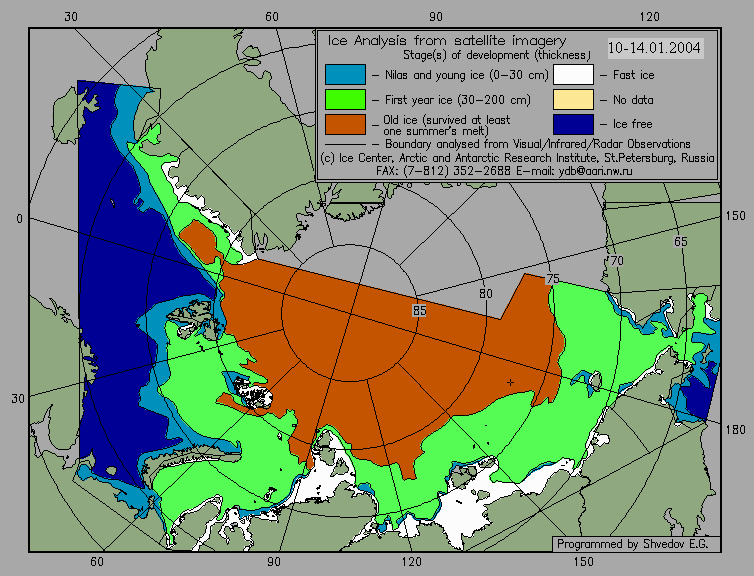Click the 85 latitude label
This screenshot has height=576, width=754.
tap(419, 311)
